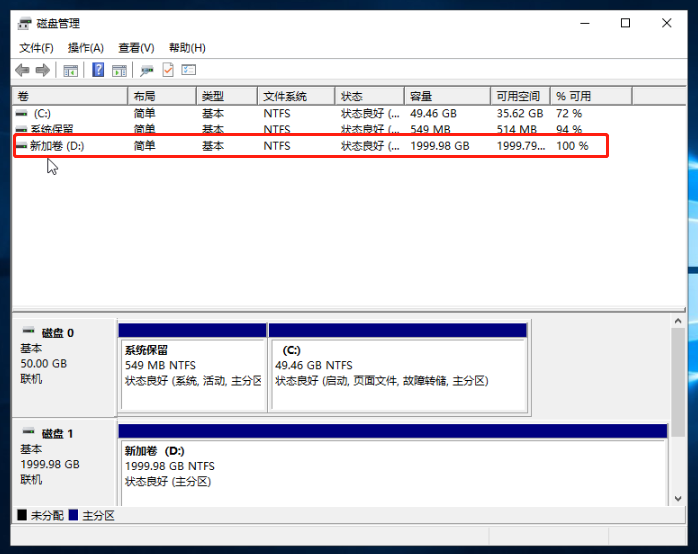Screen dimensions: 698x554
Task: Click the 72 % free cell
Action: (568, 113)
